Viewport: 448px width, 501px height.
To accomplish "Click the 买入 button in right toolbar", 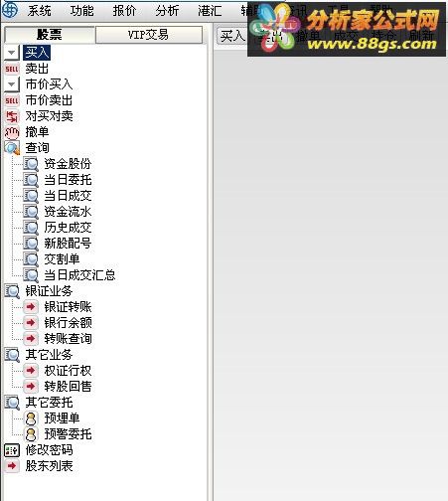I will pos(232,36).
